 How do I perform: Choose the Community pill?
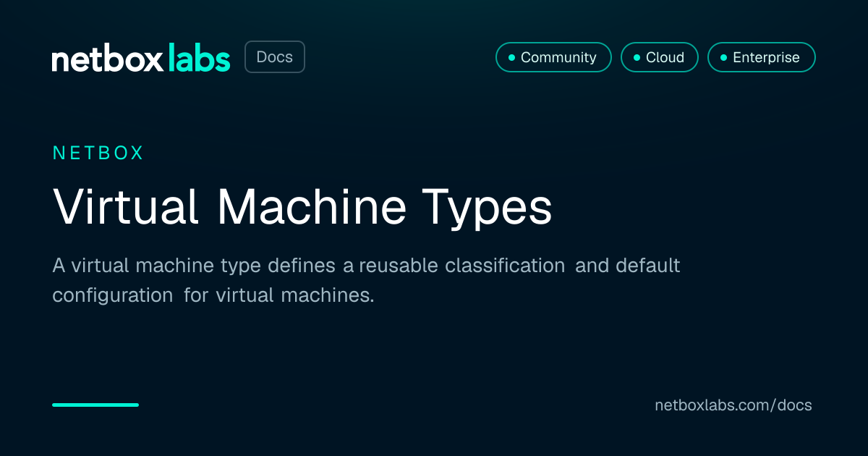(x=553, y=57)
